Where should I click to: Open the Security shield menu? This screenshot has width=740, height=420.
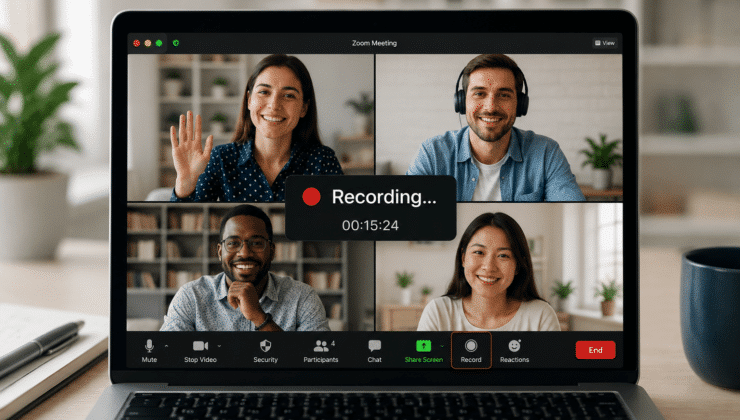point(265,351)
